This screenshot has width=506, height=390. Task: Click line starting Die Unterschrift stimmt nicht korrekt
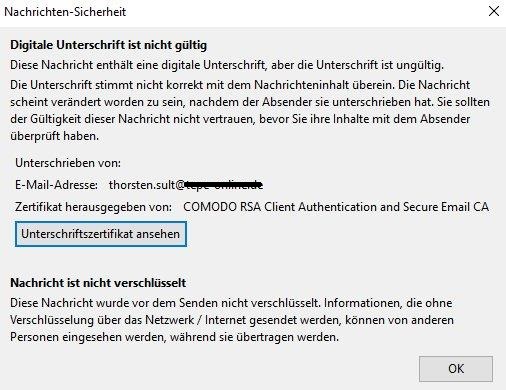coord(240,85)
